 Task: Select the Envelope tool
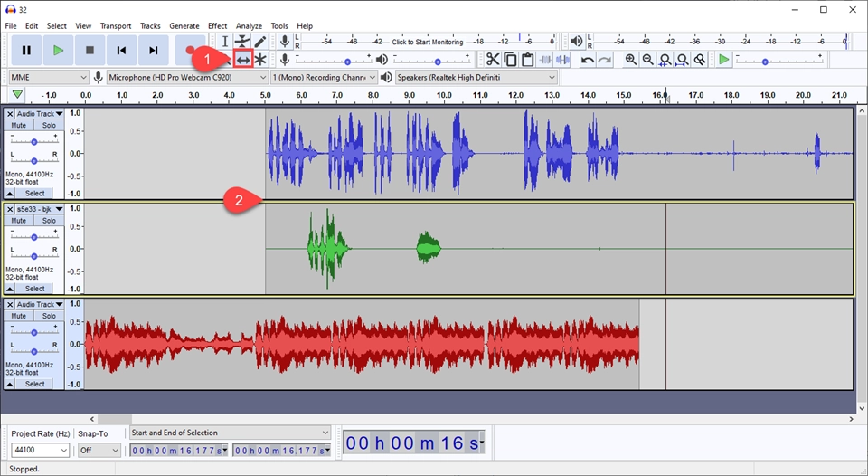click(x=242, y=42)
